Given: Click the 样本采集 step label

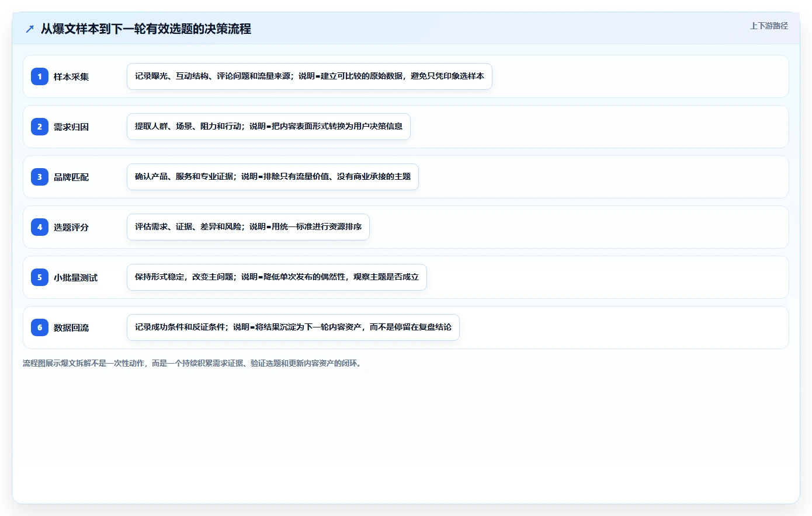Looking at the screenshot, I should pyautogui.click(x=71, y=76).
